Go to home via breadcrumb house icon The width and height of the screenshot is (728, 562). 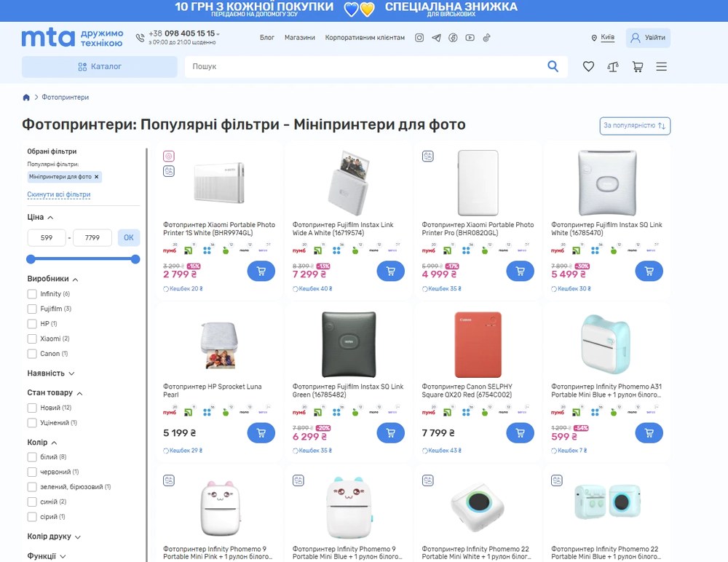point(27,98)
